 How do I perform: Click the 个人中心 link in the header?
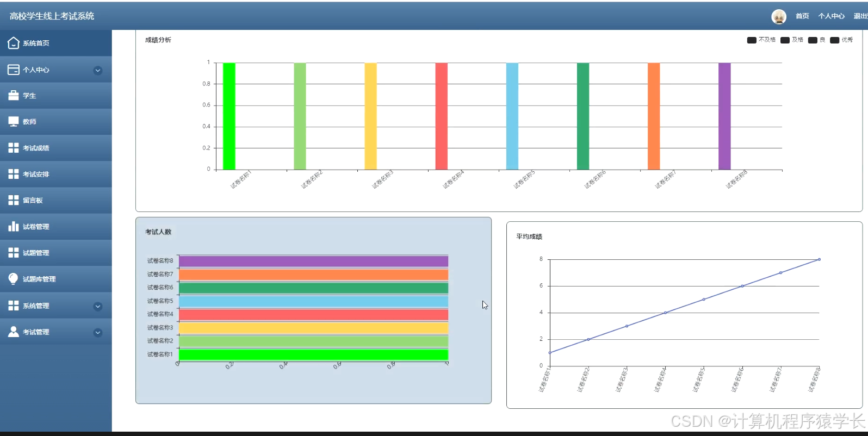[832, 16]
